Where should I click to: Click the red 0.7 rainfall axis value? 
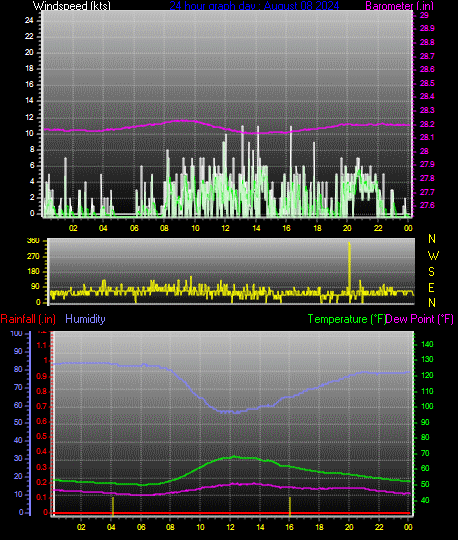point(42,406)
